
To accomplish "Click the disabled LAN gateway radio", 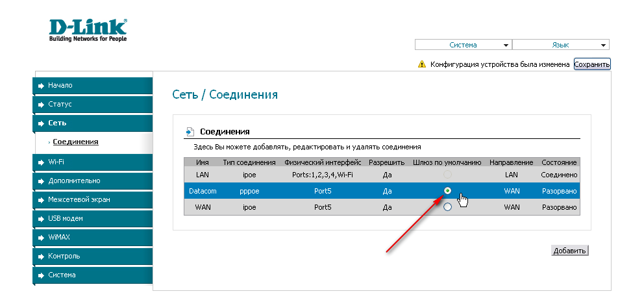I will 448,175.
